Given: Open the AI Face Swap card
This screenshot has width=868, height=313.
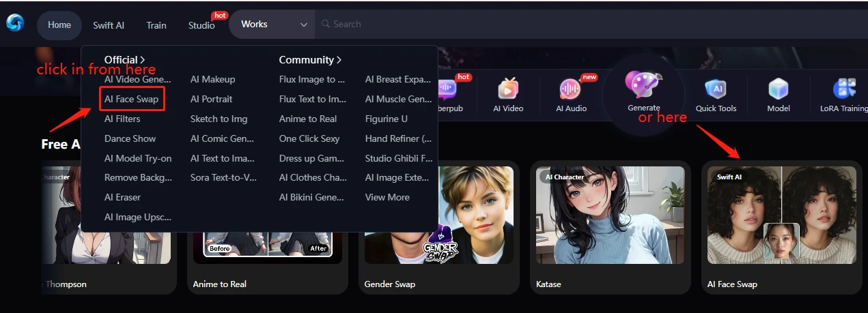Looking at the screenshot, I should pyautogui.click(x=781, y=227).
